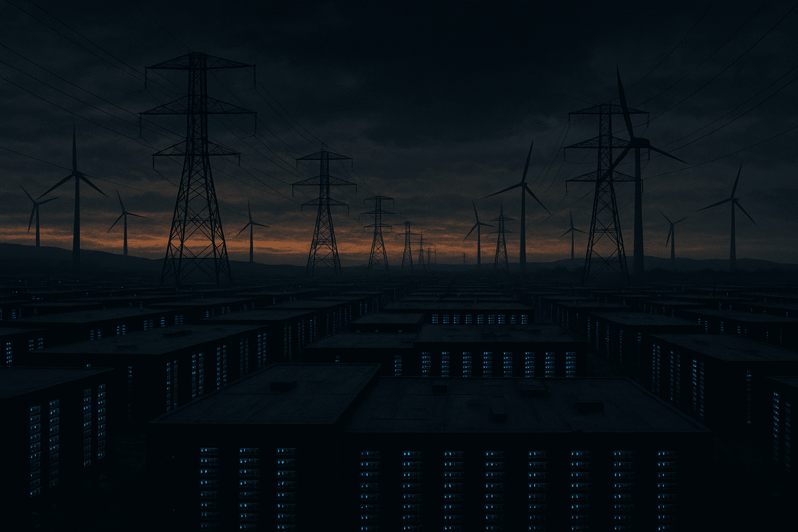The width and height of the screenshot is (798, 532).
Task: Click the tall wind turbine near the left edge
Action: click(76, 197)
